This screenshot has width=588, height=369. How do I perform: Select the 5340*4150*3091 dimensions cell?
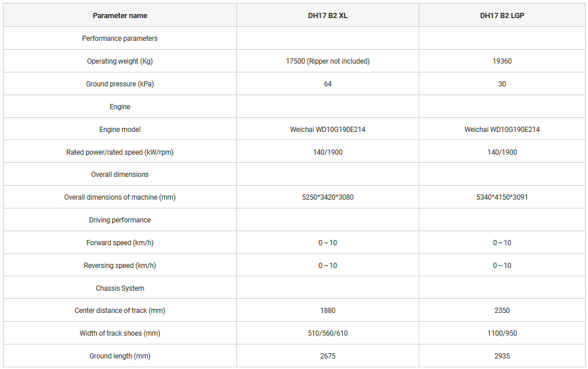pyautogui.click(x=502, y=197)
